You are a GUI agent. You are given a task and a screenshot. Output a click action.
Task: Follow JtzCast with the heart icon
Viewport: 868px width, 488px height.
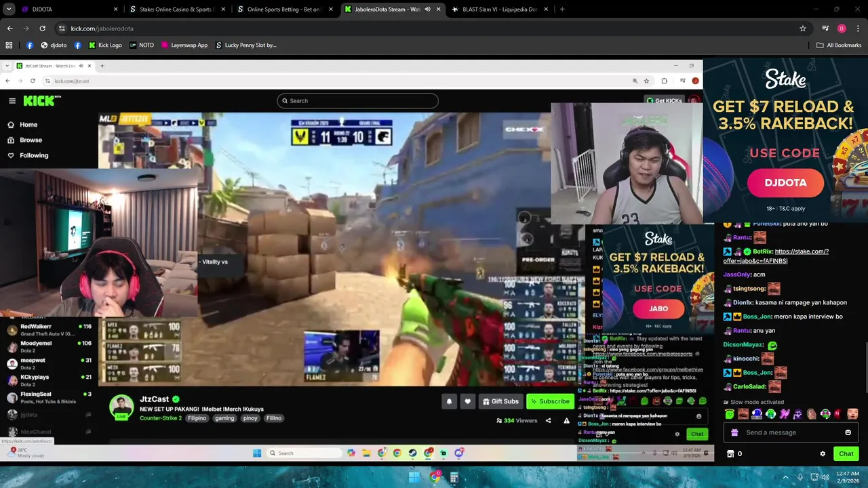coord(467,401)
